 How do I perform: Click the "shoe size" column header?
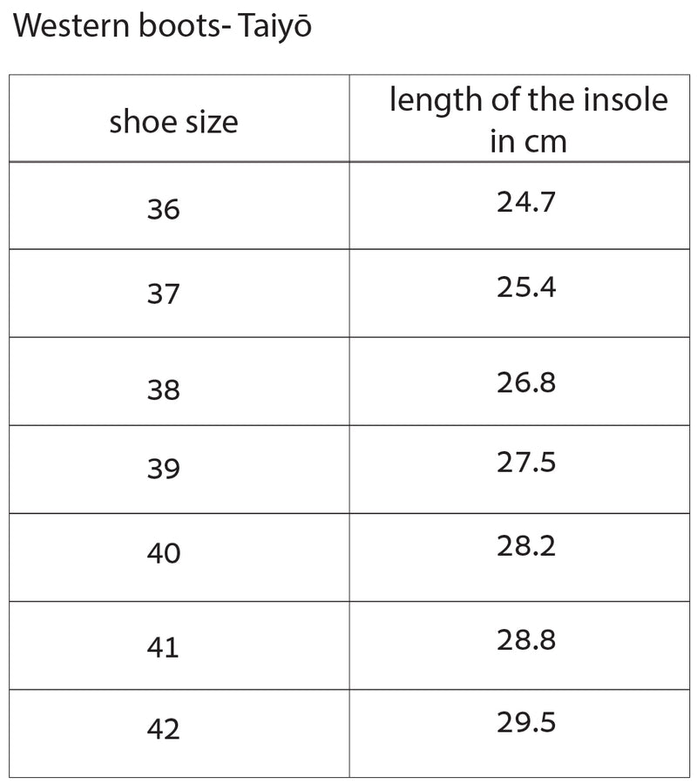tap(173, 122)
